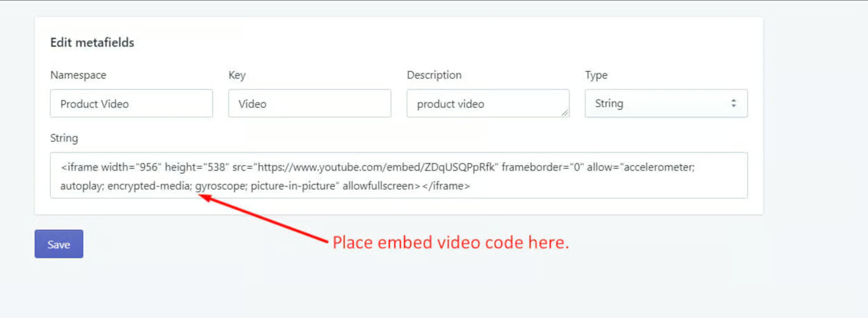Click the up-down arrows in Type select
The height and width of the screenshot is (318, 868).
pyautogui.click(x=733, y=103)
